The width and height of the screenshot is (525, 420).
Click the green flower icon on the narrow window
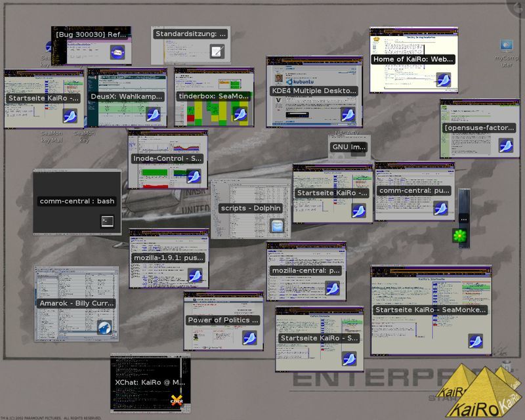(459, 236)
